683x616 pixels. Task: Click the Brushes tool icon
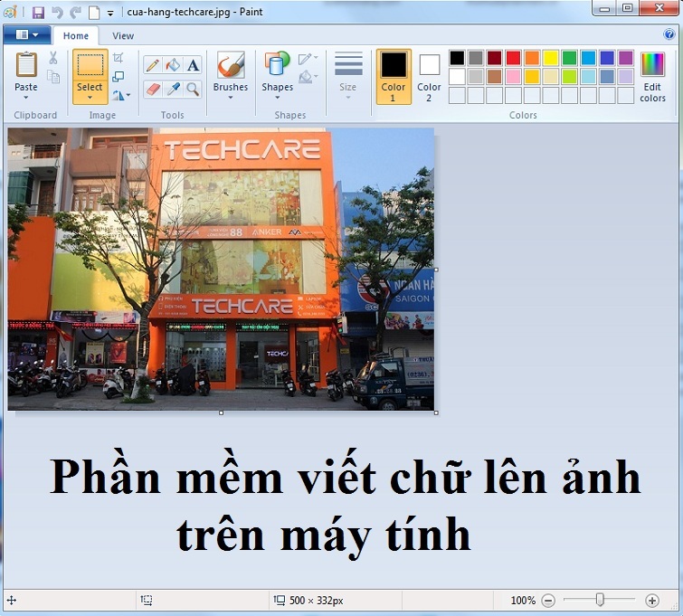(x=231, y=65)
